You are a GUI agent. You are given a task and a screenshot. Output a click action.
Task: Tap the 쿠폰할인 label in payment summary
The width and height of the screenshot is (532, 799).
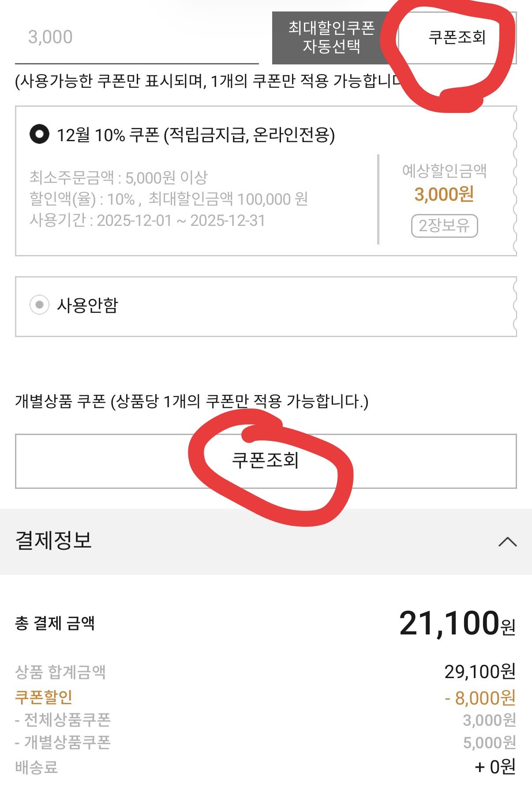pos(44,697)
